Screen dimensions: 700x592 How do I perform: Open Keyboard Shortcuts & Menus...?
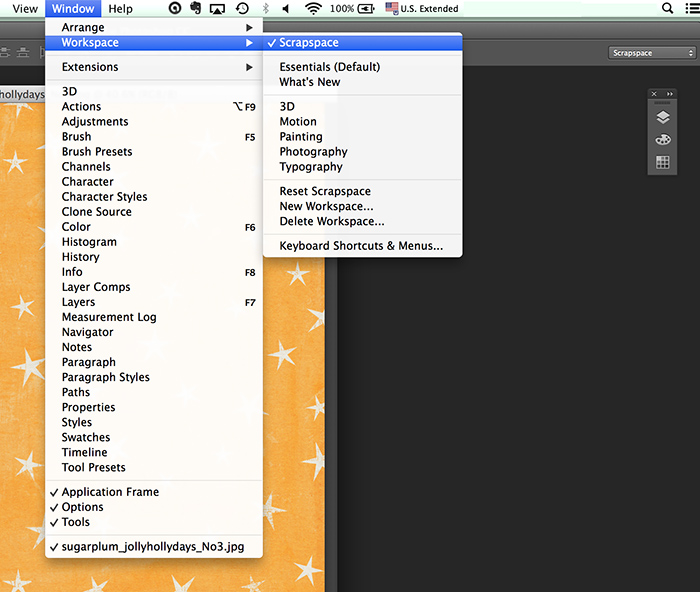click(362, 246)
